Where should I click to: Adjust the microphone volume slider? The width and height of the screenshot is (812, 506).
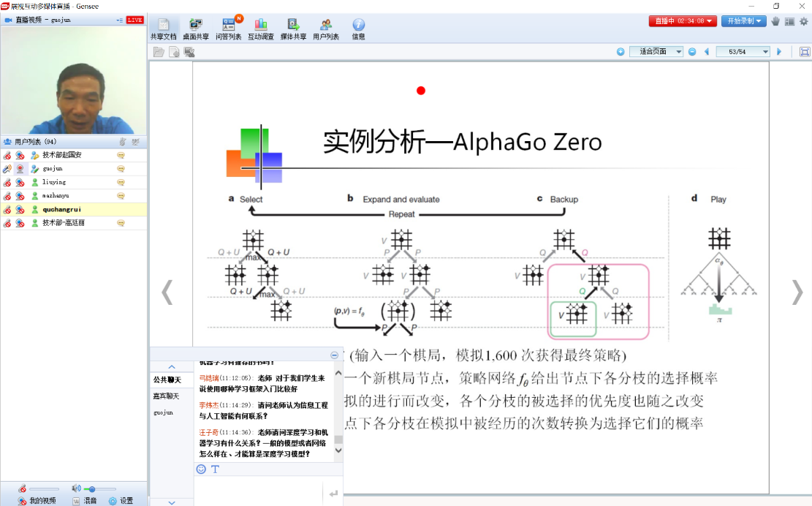(x=44, y=489)
